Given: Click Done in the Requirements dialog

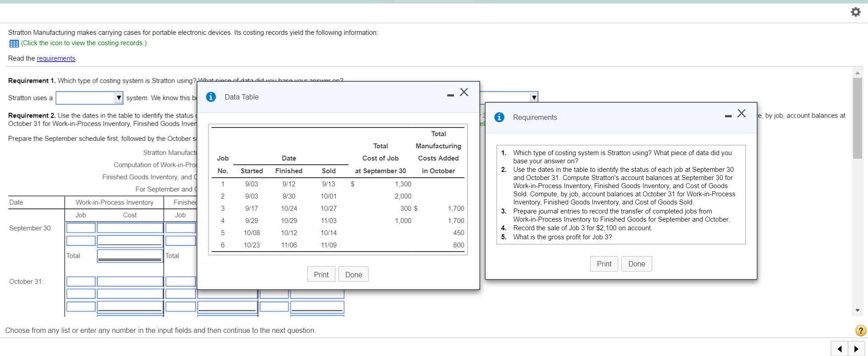Looking at the screenshot, I should point(637,264).
